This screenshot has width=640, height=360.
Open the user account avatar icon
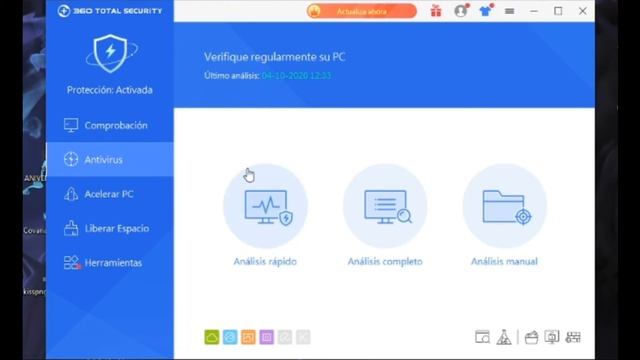(460, 11)
